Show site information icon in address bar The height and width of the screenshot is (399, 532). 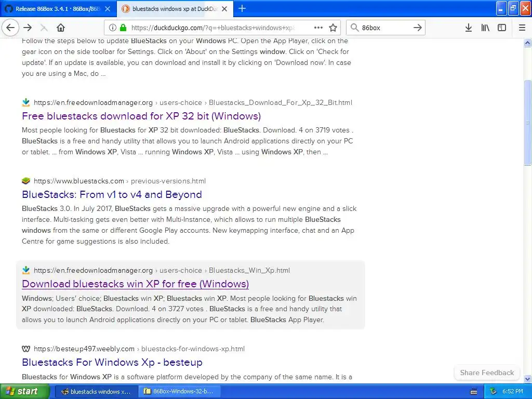click(113, 28)
